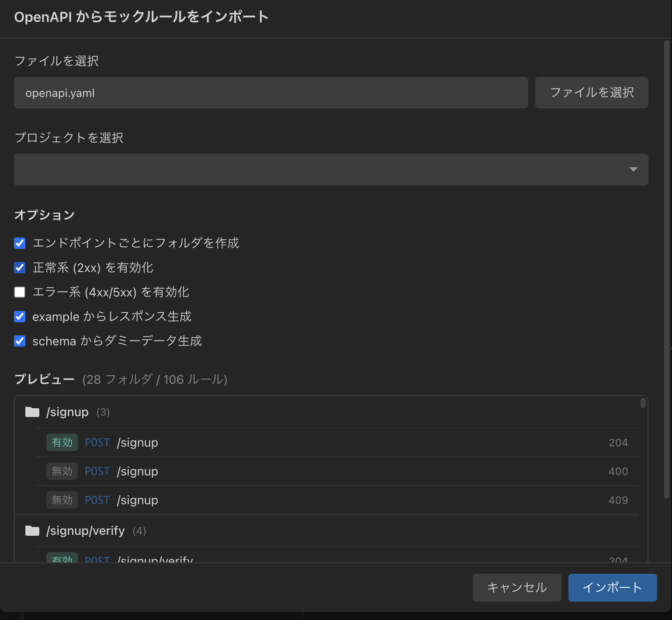Viewport: 672px width, 620px height.
Task: Click the ファイルを選択 section label
Action: (57, 61)
